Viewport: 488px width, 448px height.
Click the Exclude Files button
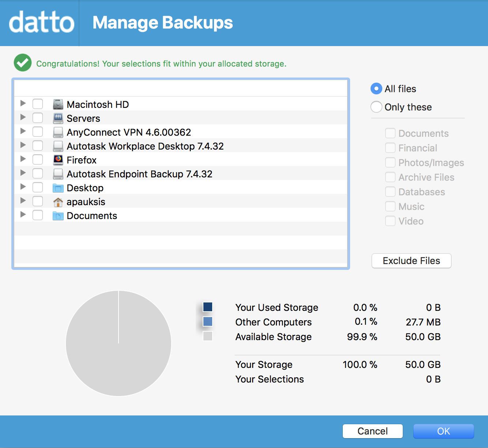coord(411,261)
